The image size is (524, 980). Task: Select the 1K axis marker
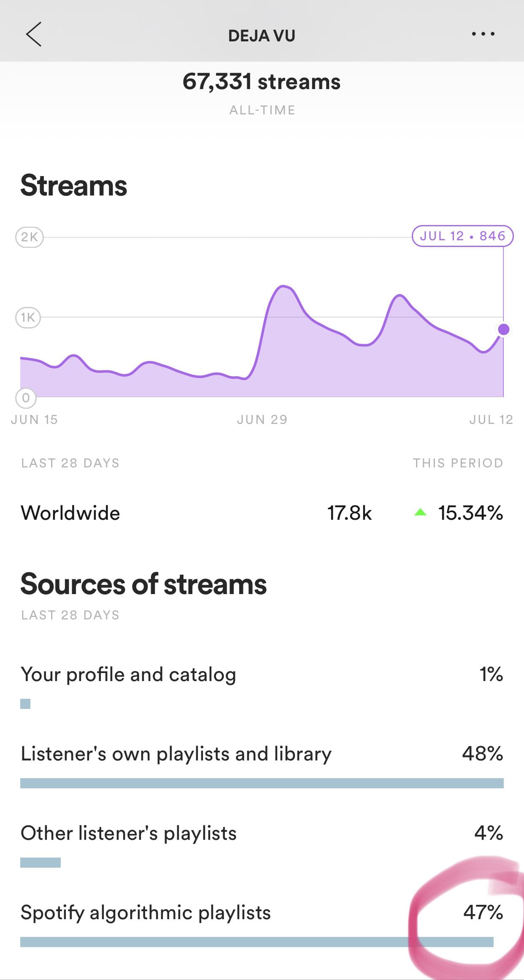coord(28,317)
